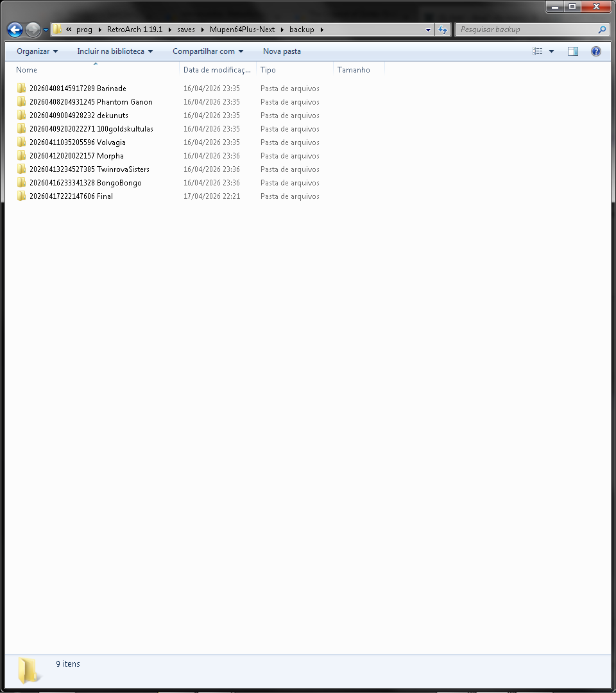Viewport: 616px width, 693px height.
Task: Sort by the Tipo column header
Action: pyautogui.click(x=295, y=70)
